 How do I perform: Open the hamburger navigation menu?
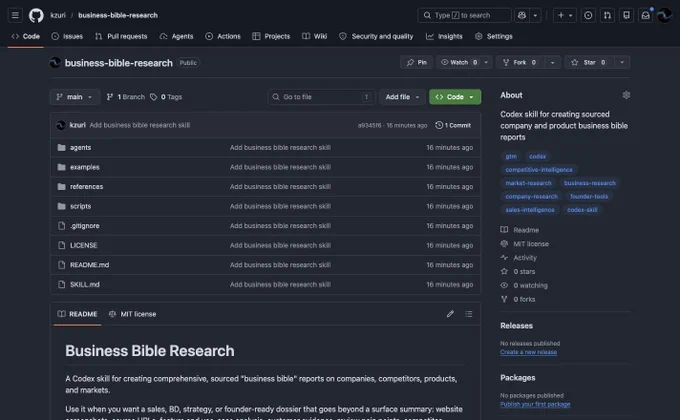coord(15,15)
